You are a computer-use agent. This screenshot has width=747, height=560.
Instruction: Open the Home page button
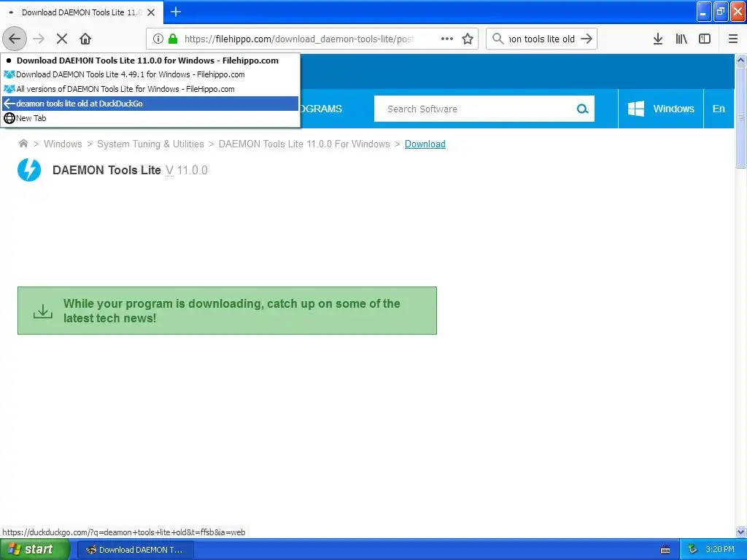[x=85, y=39]
